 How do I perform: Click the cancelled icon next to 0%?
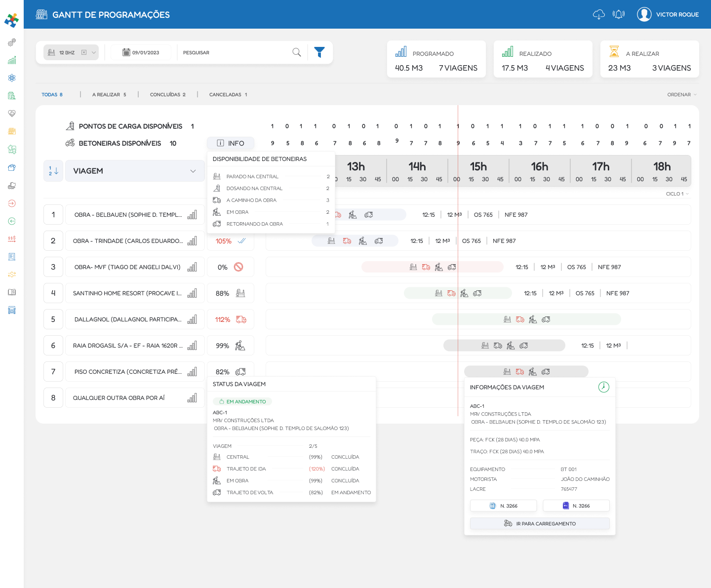(238, 267)
